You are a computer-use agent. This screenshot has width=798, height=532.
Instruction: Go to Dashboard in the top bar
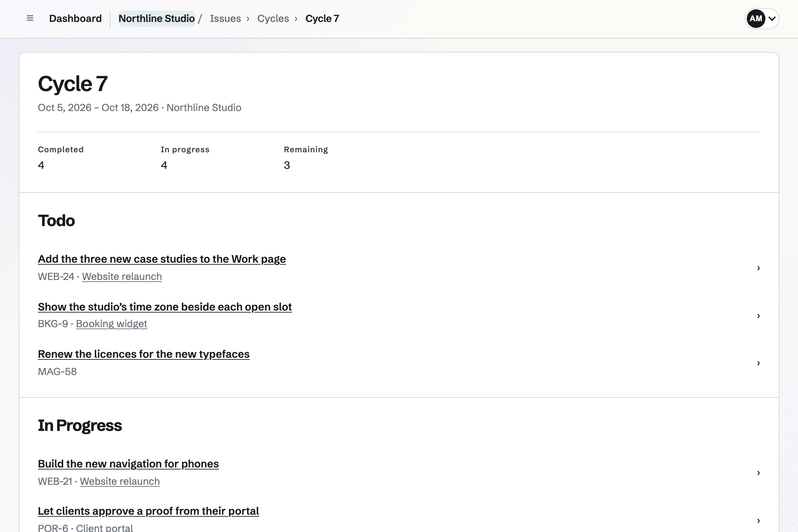click(x=75, y=18)
